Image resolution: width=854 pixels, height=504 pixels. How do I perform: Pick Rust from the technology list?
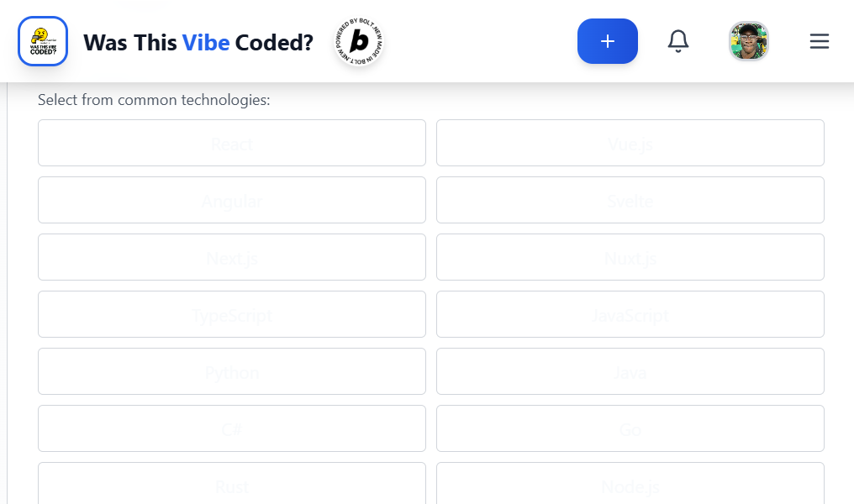pyautogui.click(x=231, y=486)
